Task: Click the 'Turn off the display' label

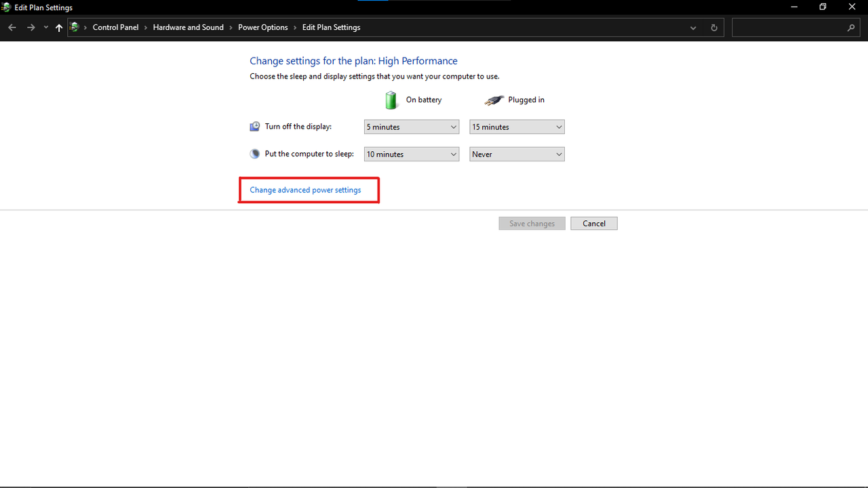Action: (x=298, y=127)
